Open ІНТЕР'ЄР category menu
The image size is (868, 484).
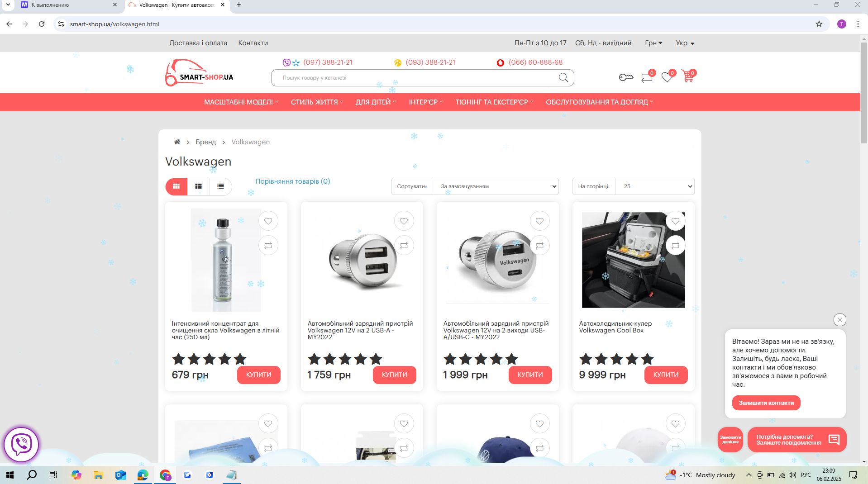pos(426,102)
